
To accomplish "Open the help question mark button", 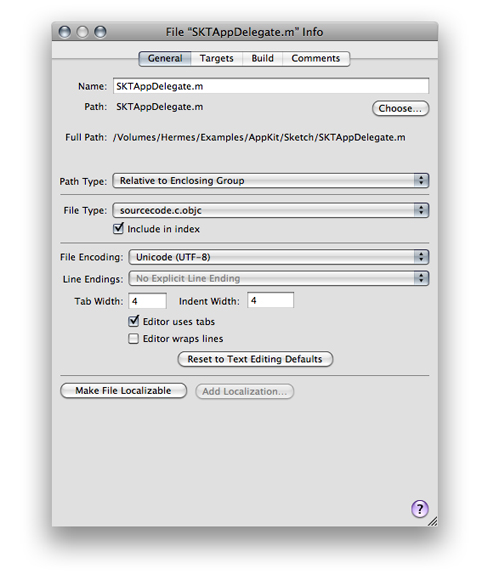I will coord(420,509).
